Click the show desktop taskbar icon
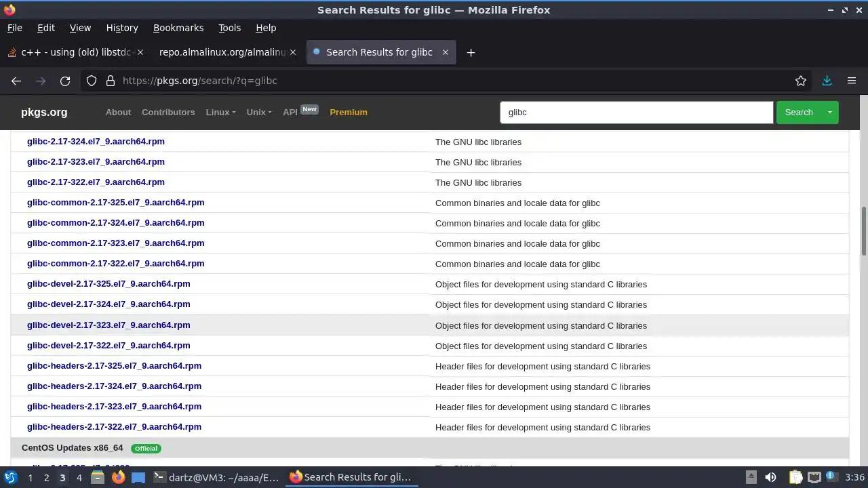The width and height of the screenshot is (868, 488). tap(138, 477)
